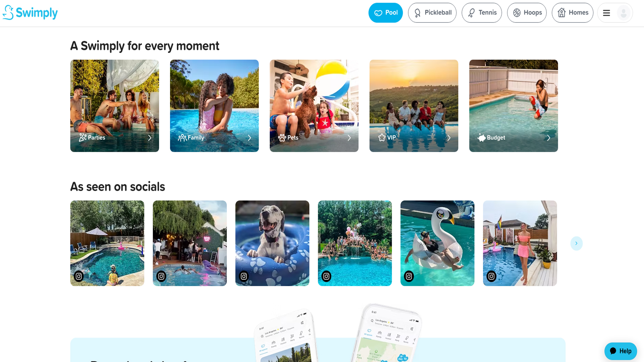Image resolution: width=644 pixels, height=362 pixels.
Task: Open the hamburger menu icon
Action: click(606, 13)
